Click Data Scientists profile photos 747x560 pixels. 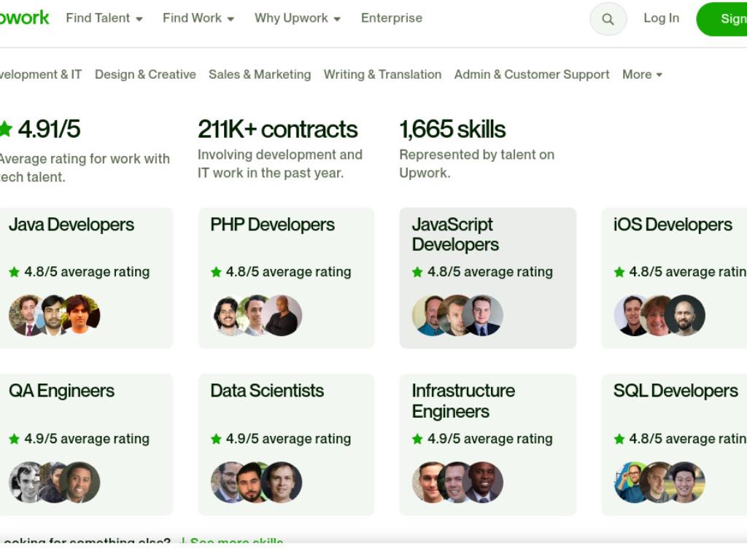pyautogui.click(x=256, y=483)
